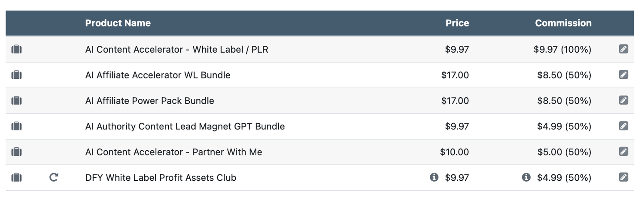Screen dimensions: 644x200
Task: Click recurring arrow icon on DFY White Label row
Action: pos(54,177)
